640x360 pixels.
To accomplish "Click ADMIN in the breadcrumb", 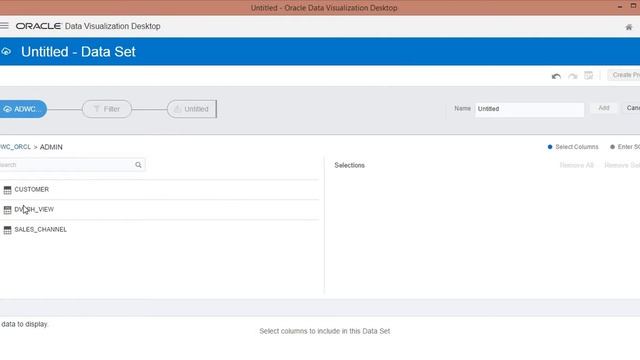I will coord(51,147).
